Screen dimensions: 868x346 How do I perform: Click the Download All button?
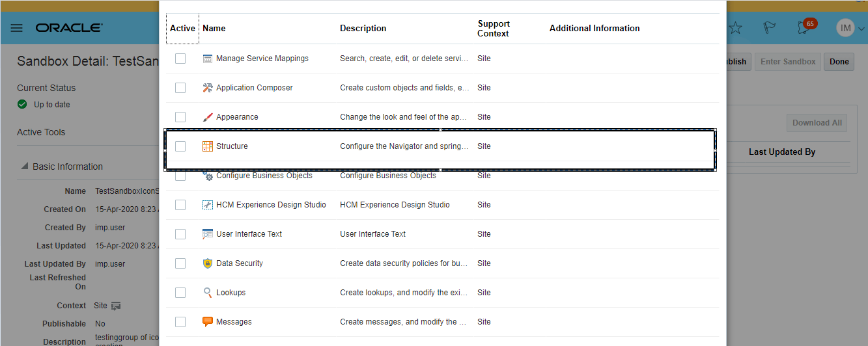(x=817, y=123)
